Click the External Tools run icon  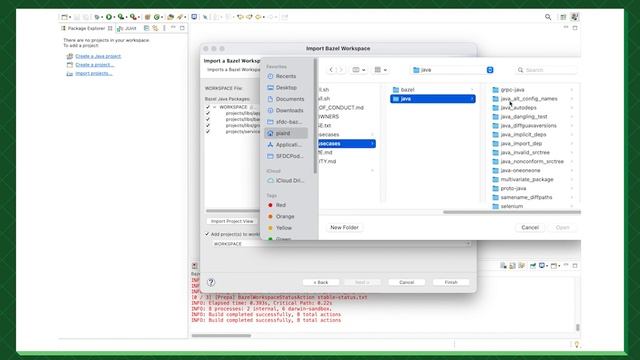[x=133, y=17]
